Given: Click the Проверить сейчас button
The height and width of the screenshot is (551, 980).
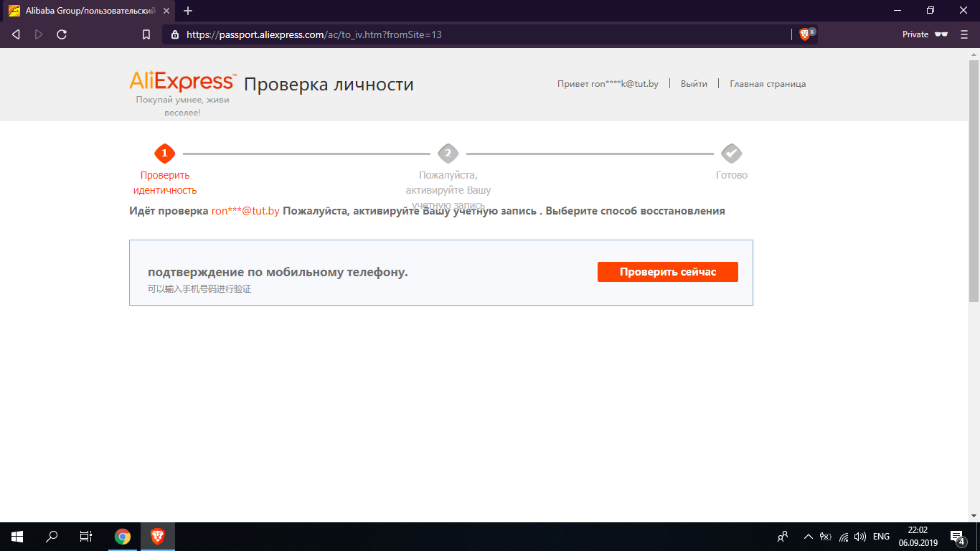Looking at the screenshot, I should (x=667, y=272).
